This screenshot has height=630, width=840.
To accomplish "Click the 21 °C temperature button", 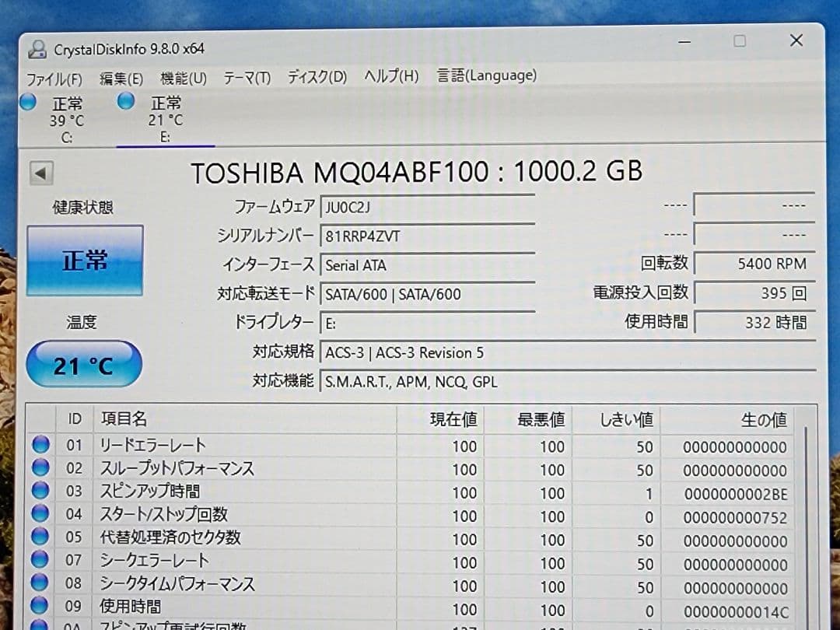I will tap(84, 364).
